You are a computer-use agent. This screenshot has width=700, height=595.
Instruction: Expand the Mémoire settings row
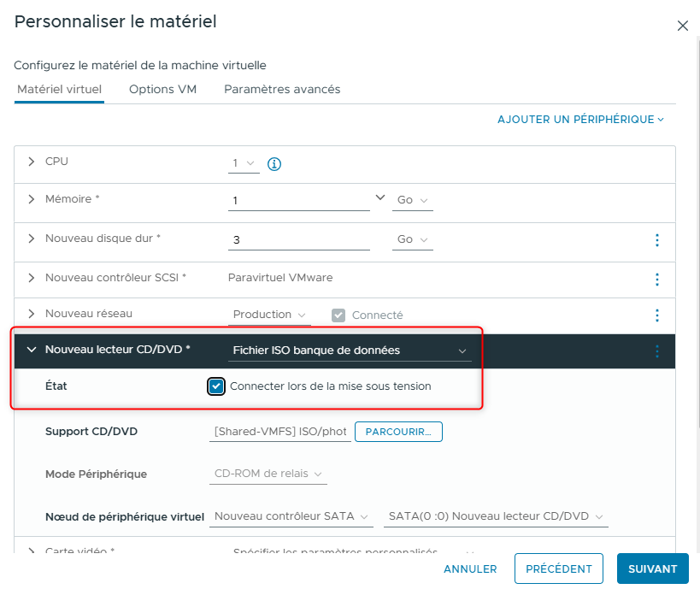32,199
